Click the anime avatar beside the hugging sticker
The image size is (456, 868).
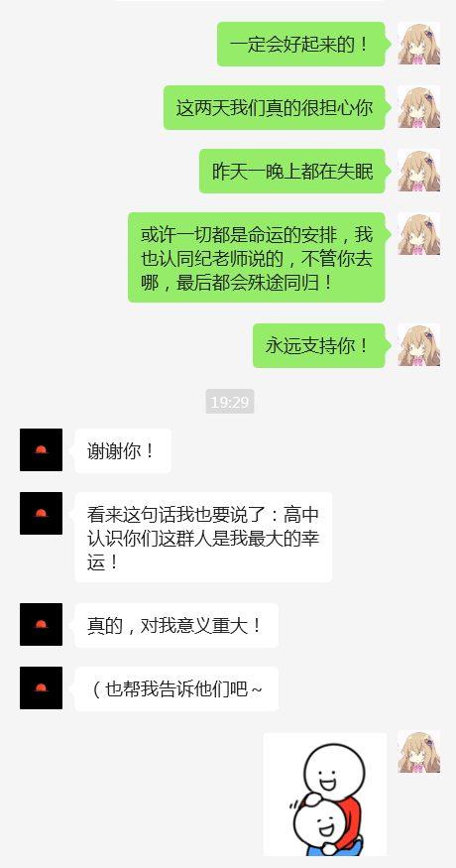tap(419, 752)
